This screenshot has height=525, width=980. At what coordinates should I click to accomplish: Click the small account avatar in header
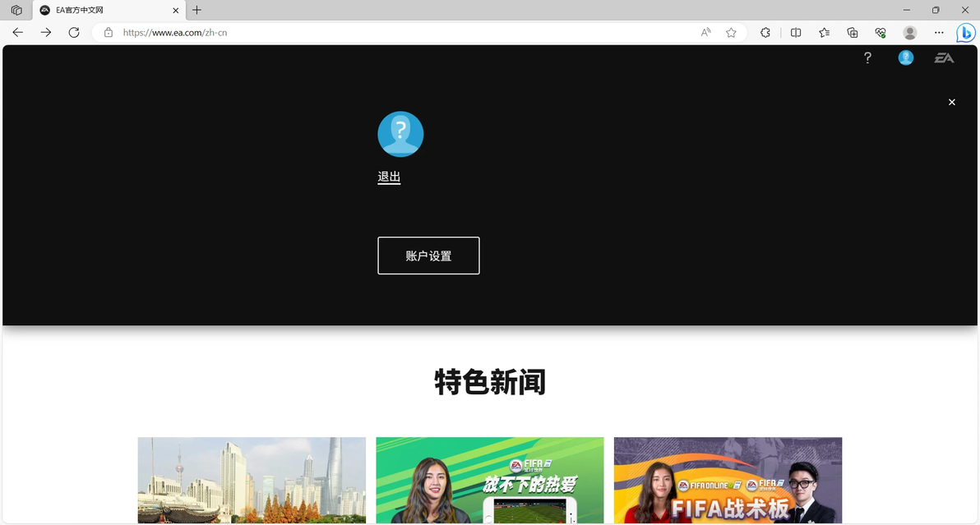(906, 58)
